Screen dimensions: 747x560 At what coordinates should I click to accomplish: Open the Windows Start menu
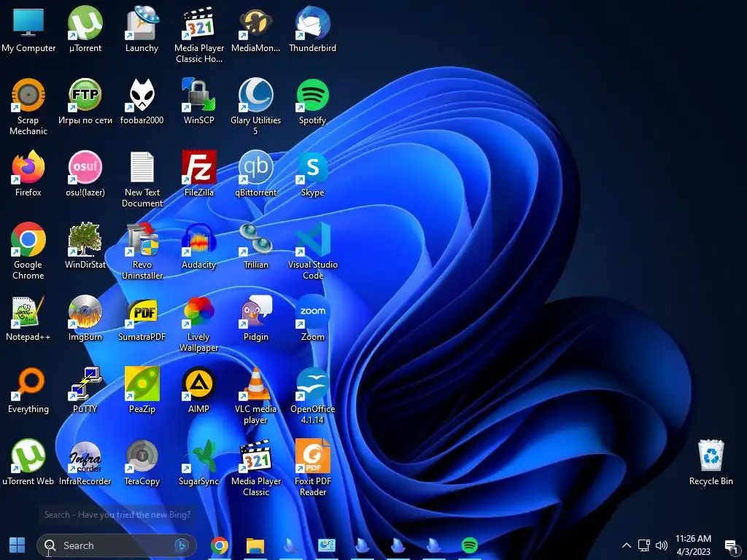[x=18, y=545]
